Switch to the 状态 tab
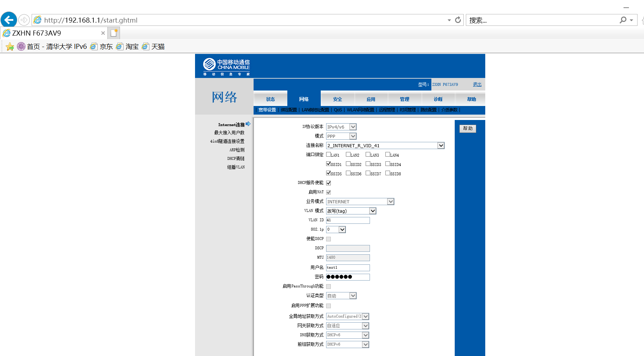Image resolution: width=644 pixels, height=356 pixels. click(x=270, y=99)
